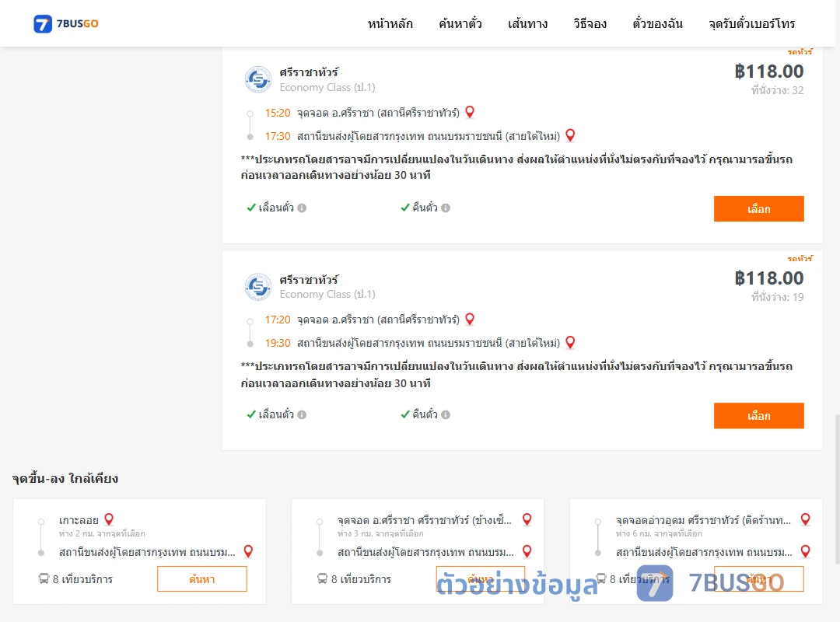Click ฿118.00 price of the 15:20 trip
This screenshot has height=622, width=840.
point(768,72)
